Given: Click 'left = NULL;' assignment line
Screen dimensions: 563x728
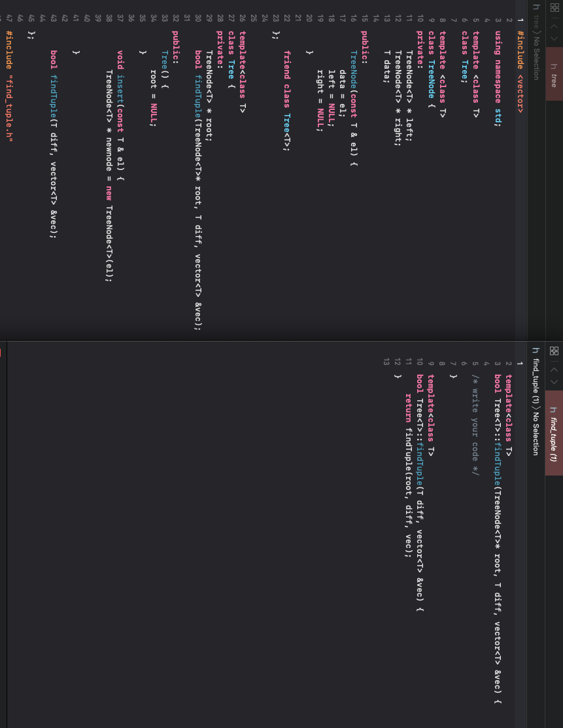Looking at the screenshot, I should 331,98.
